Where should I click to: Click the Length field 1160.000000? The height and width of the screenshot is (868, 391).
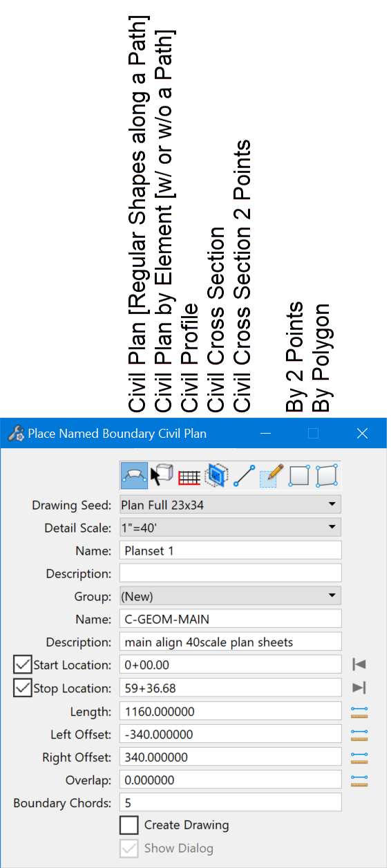pyautogui.click(x=231, y=711)
